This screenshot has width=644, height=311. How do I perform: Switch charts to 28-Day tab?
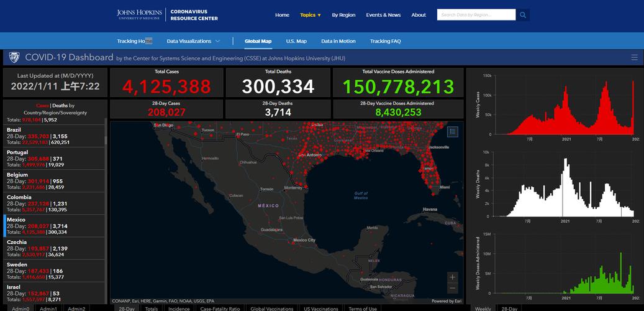509,308
